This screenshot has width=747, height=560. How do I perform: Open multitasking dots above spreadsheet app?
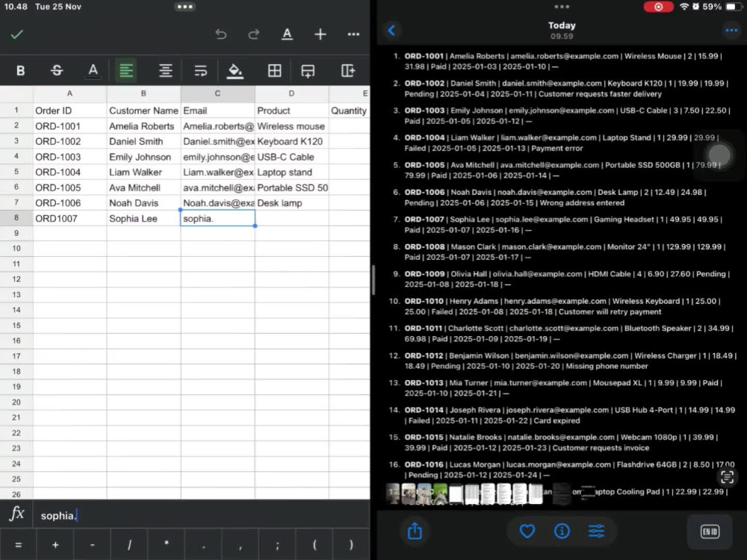coord(185,7)
